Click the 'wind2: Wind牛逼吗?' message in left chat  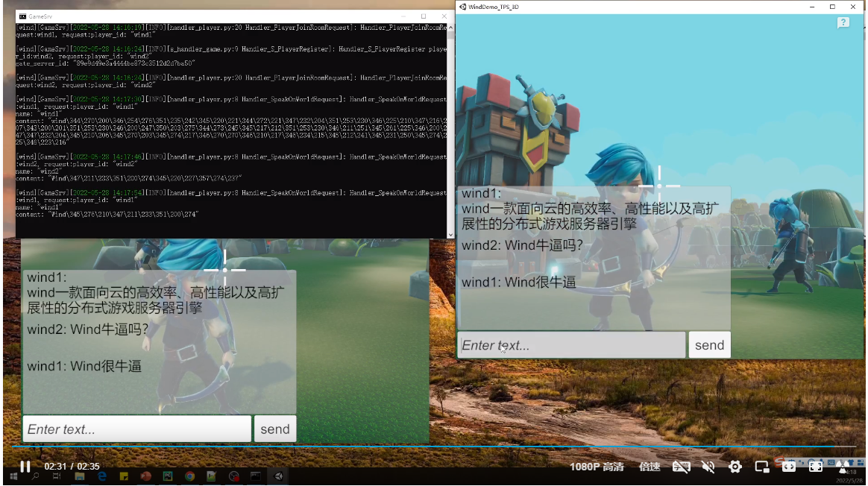point(87,329)
